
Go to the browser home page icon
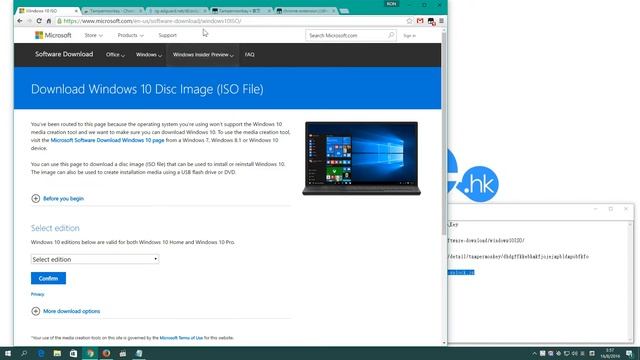[x=49, y=21]
